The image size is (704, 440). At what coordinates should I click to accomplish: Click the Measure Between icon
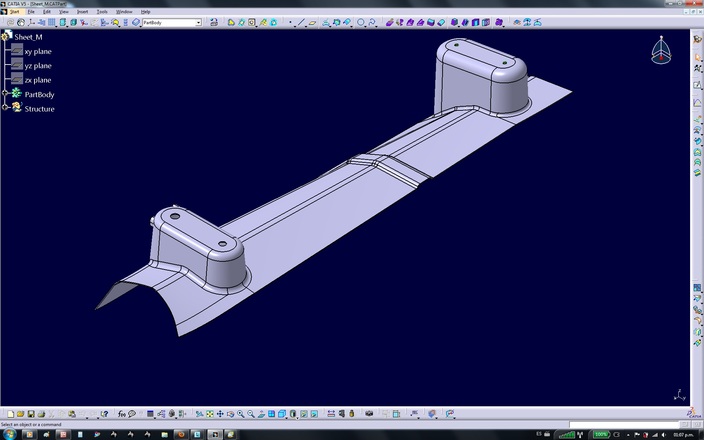point(331,414)
